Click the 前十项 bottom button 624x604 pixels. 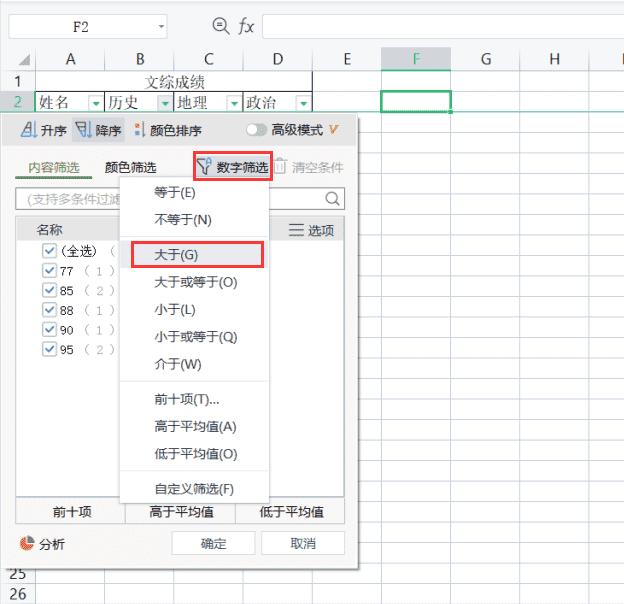70,511
